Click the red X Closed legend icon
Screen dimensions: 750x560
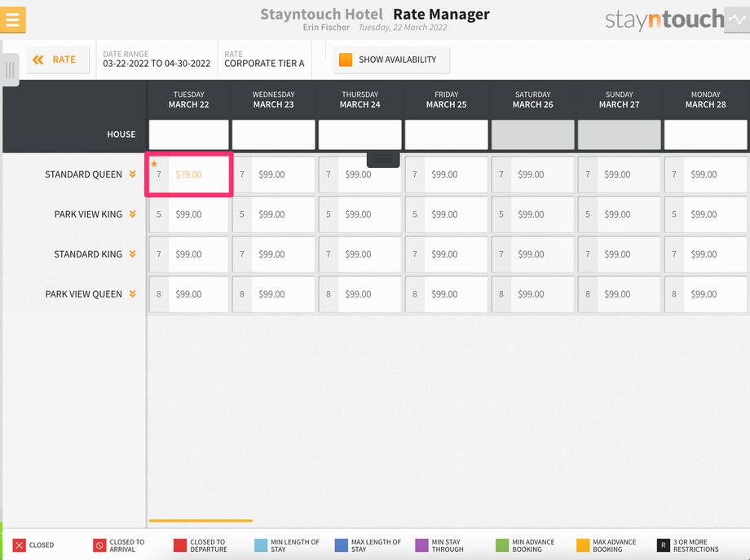[x=19, y=545]
